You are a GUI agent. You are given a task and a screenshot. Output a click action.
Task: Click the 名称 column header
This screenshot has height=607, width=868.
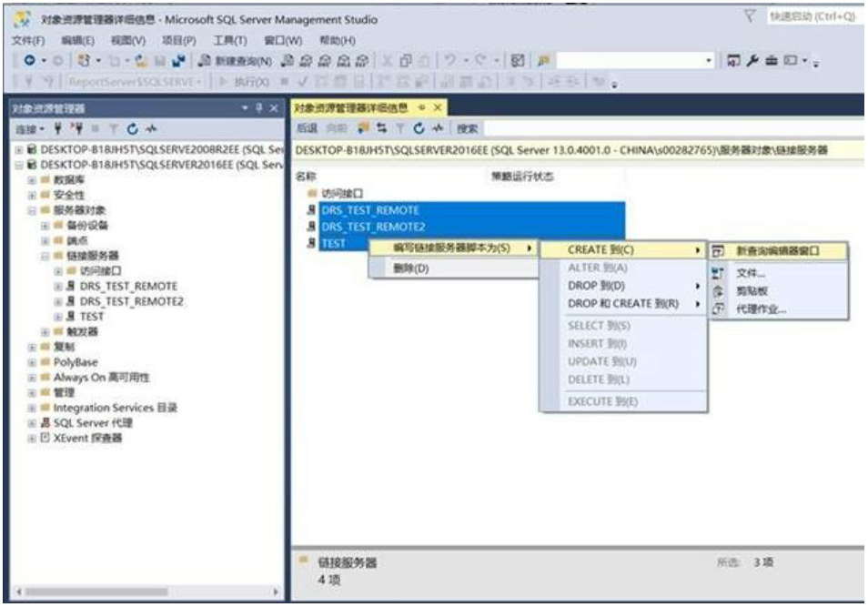tap(306, 177)
